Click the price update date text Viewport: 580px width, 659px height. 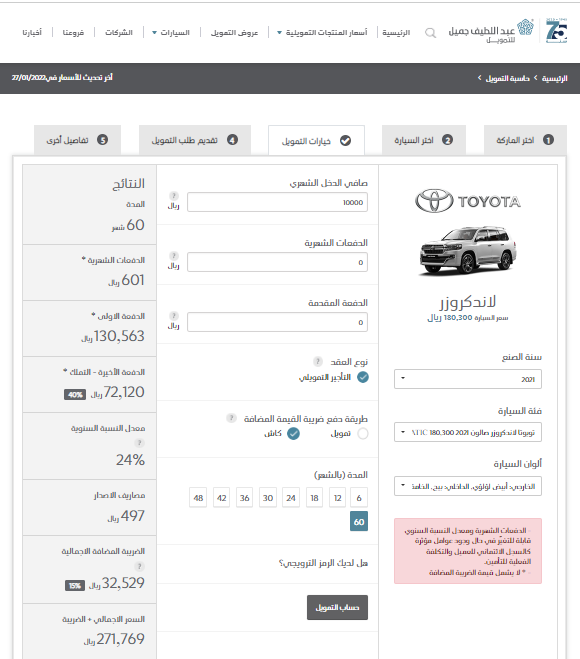click(62, 77)
